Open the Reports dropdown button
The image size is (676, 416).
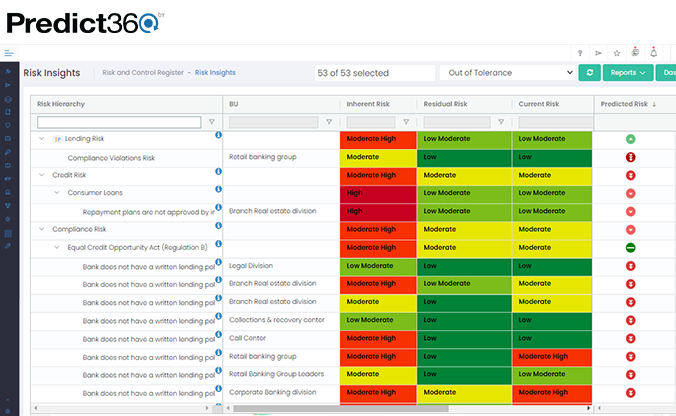tap(628, 72)
